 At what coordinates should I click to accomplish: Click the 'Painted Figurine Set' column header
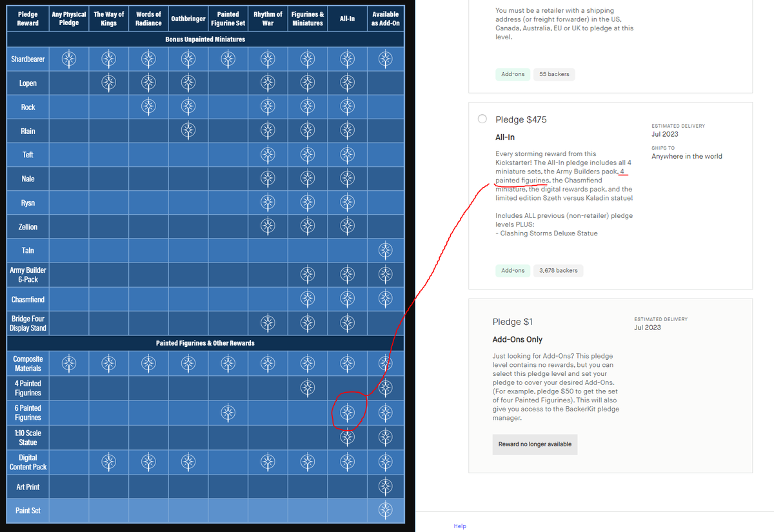pos(228,18)
